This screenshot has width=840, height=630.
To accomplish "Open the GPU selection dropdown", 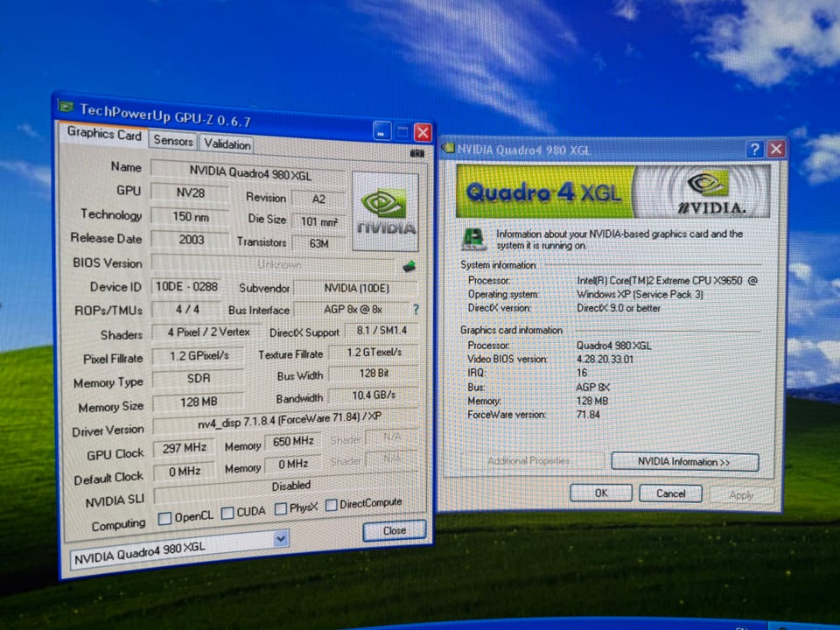I will coord(280,539).
